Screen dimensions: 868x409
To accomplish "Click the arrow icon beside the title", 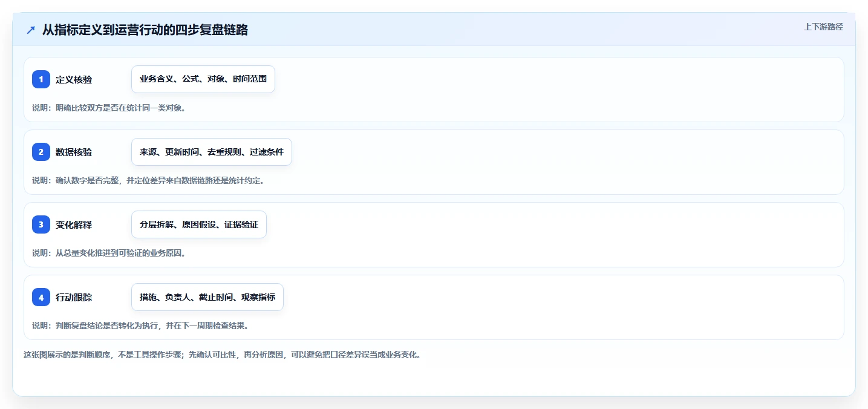I will point(31,30).
